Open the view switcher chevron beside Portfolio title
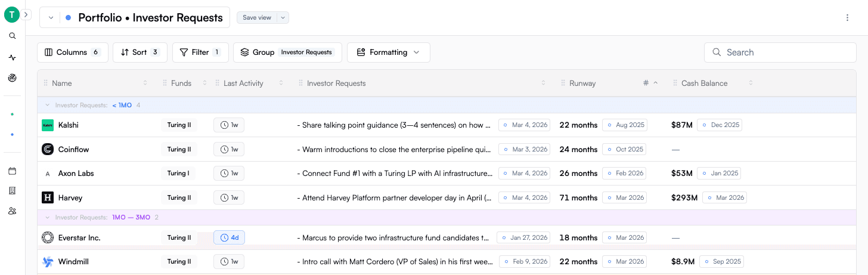 51,18
